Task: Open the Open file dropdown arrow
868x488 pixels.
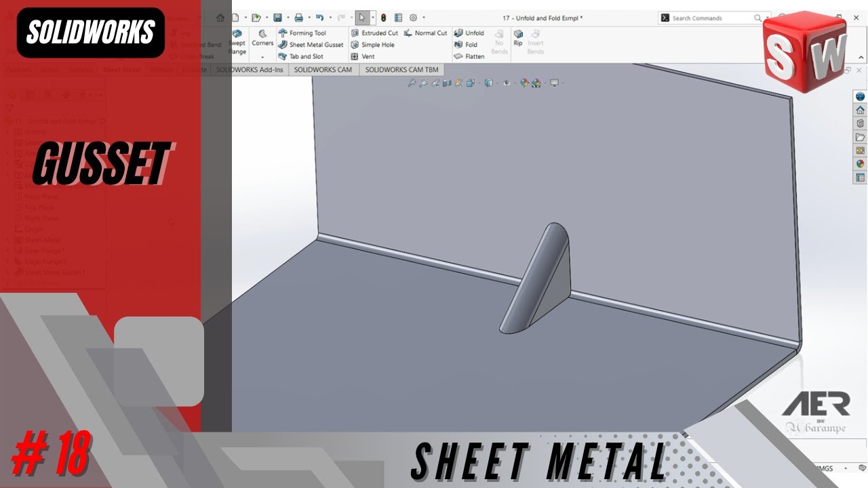Action: tap(267, 18)
